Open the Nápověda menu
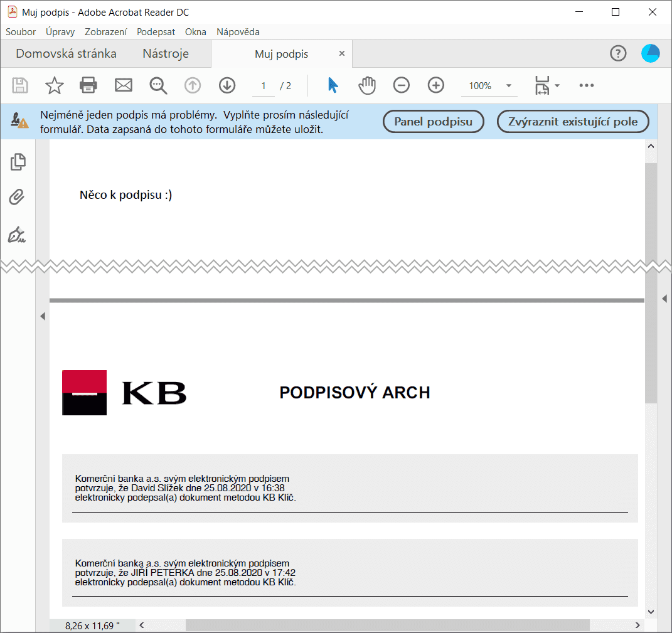This screenshot has width=672, height=633. click(238, 32)
